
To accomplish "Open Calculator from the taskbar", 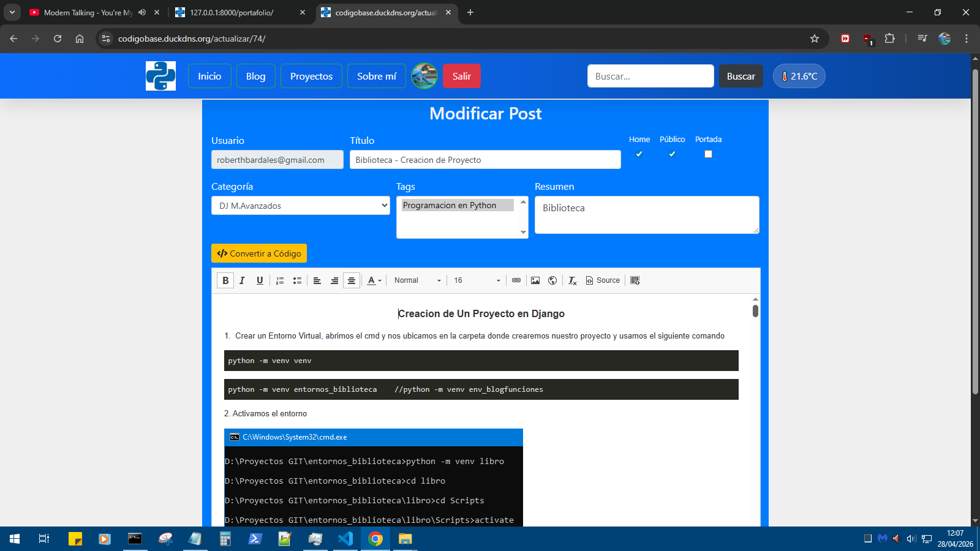I will [225, 539].
